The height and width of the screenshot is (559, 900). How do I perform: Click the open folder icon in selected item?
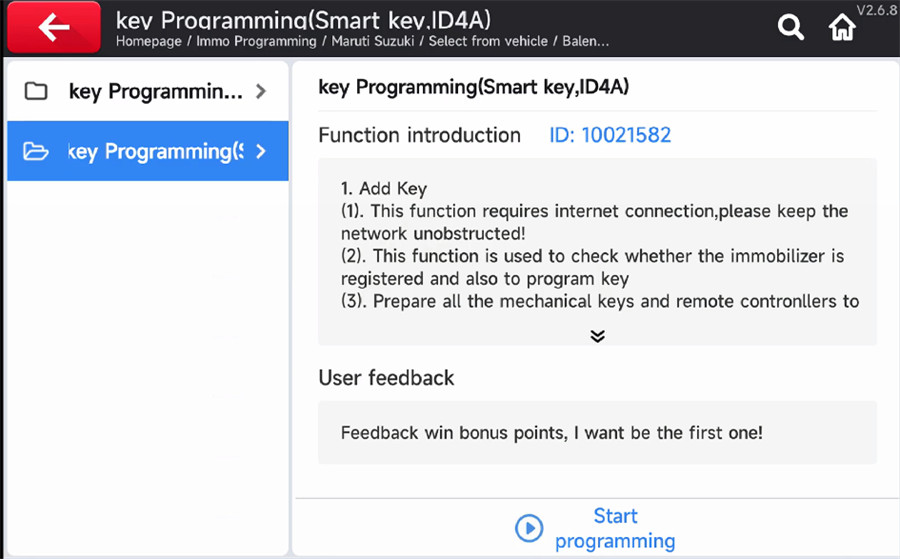click(x=36, y=152)
